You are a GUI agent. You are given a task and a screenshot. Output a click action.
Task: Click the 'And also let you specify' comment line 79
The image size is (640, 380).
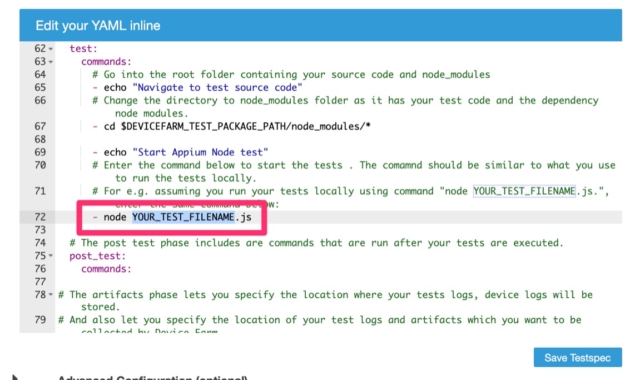click(x=320, y=325)
